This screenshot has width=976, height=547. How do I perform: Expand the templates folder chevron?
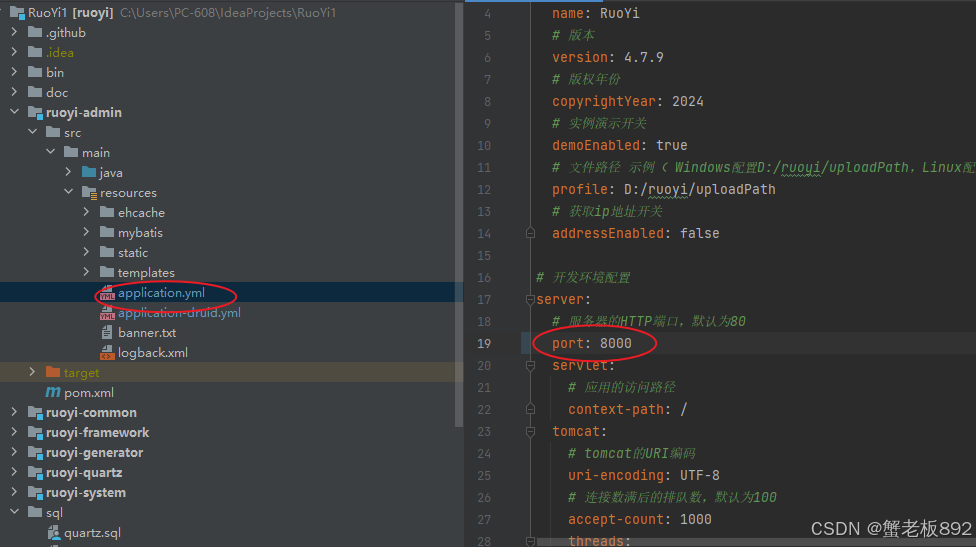click(87, 272)
